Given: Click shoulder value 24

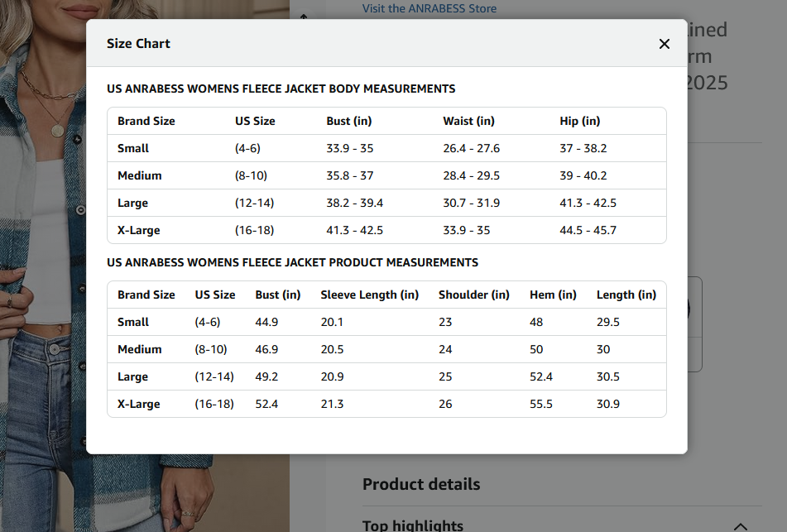Looking at the screenshot, I should click(x=445, y=349).
